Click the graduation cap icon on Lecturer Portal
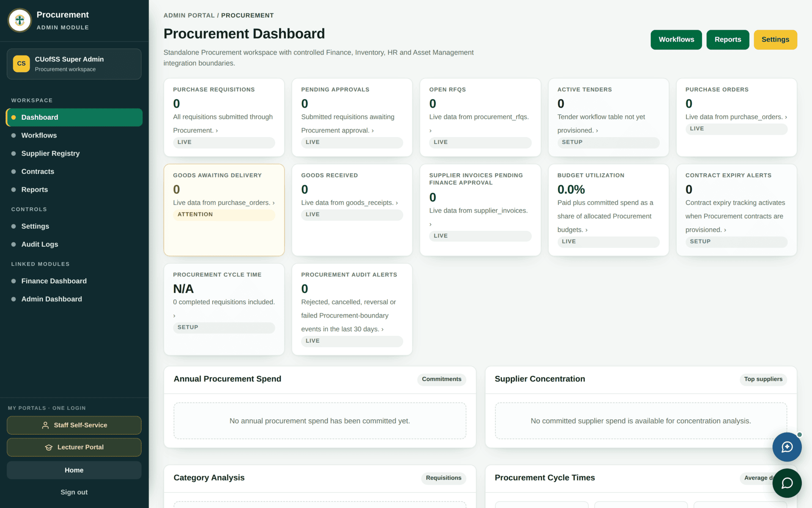The image size is (812, 508). 49,447
